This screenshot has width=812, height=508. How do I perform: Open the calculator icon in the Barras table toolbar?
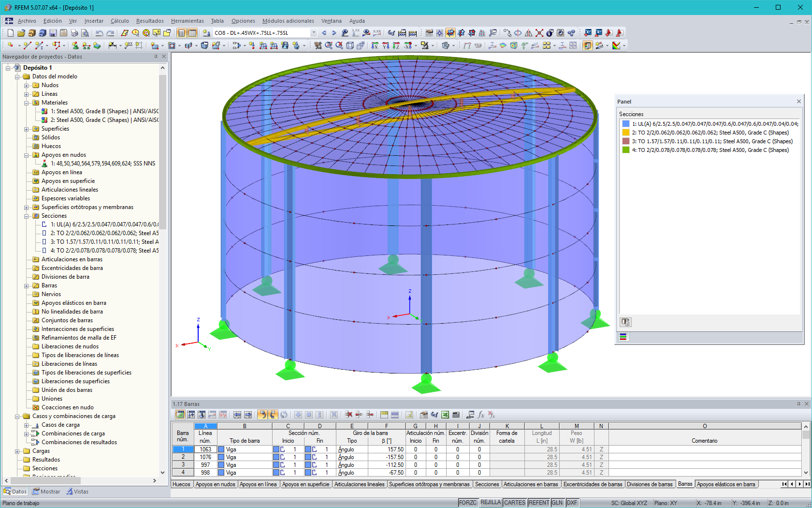click(455, 415)
